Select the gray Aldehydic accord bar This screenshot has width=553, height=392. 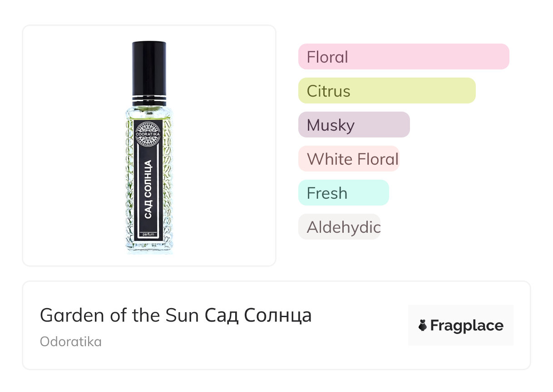click(339, 227)
